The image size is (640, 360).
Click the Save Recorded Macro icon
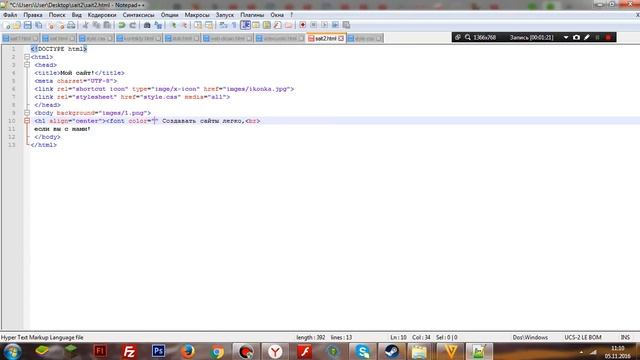click(x=346, y=25)
